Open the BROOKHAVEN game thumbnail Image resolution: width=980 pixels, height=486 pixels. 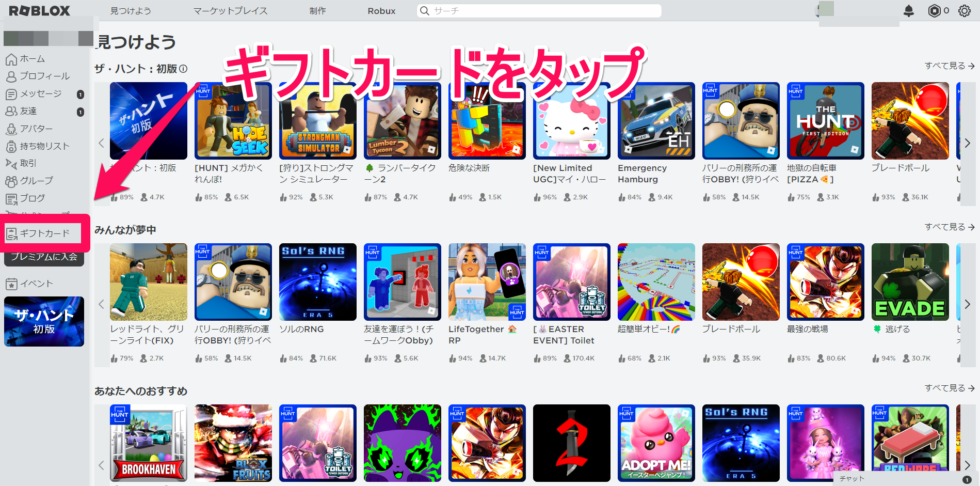[x=148, y=443]
